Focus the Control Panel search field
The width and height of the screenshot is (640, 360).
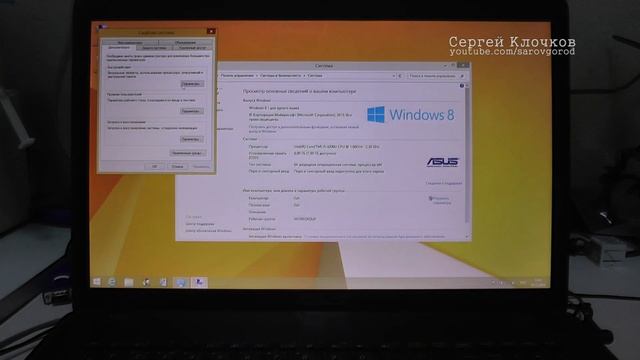[436, 76]
